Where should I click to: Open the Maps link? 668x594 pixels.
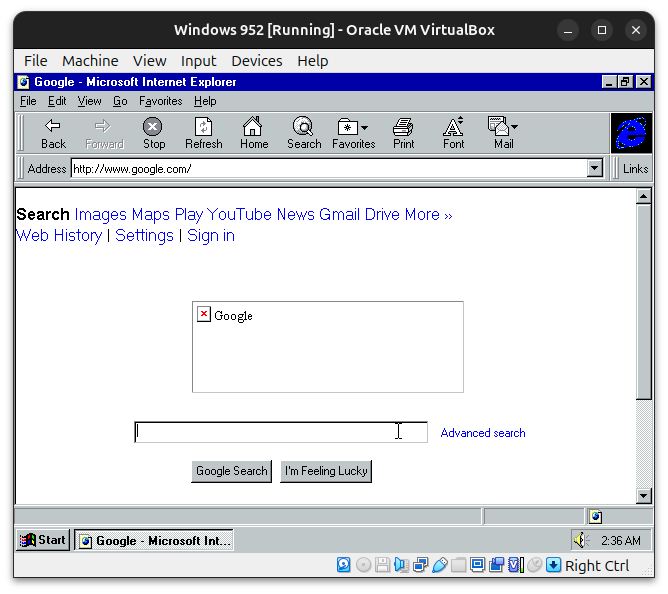pos(151,214)
